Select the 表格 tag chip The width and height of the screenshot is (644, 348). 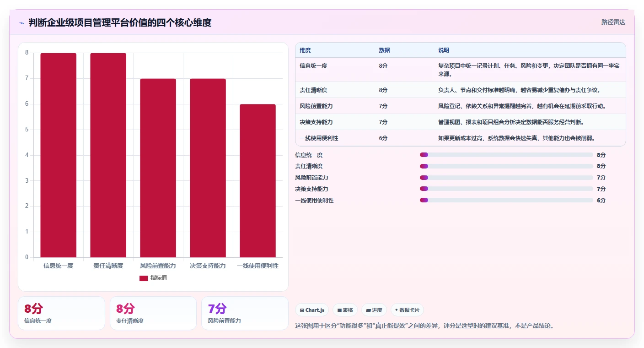click(345, 310)
